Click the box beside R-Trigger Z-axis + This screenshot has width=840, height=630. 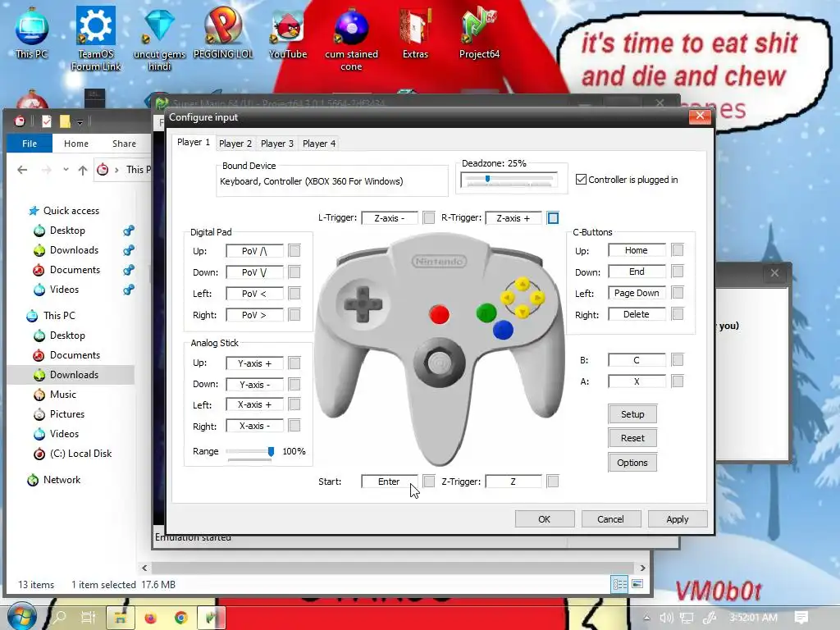pyautogui.click(x=553, y=217)
